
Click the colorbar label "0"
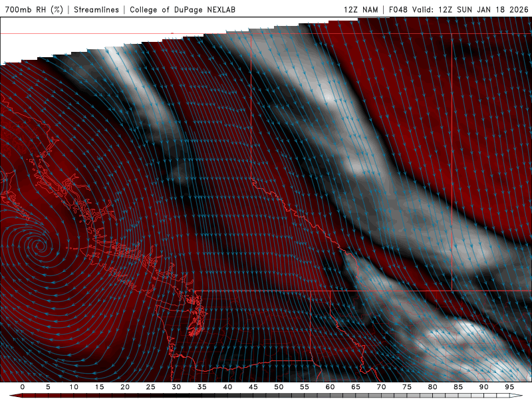pyautogui.click(x=23, y=387)
